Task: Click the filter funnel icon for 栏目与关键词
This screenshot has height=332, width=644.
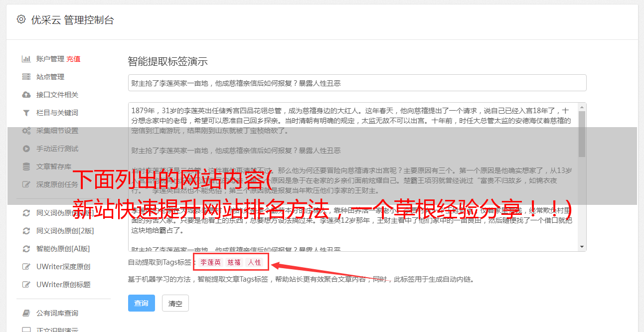Action: tap(26, 113)
